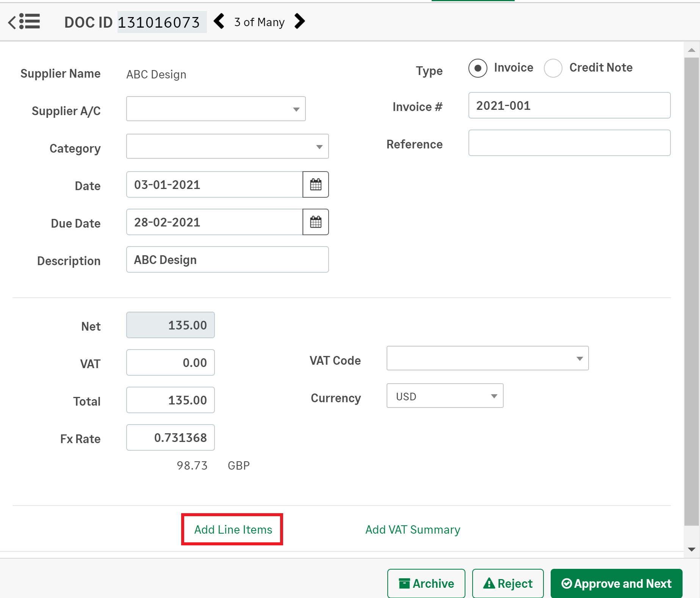This screenshot has width=700, height=598.
Task: Click the GBP currency label
Action: coord(239,465)
